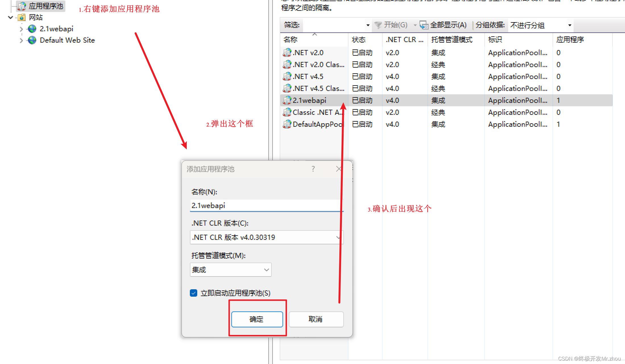Click the Identity cell of the DefaultAppPool row

[518, 124]
